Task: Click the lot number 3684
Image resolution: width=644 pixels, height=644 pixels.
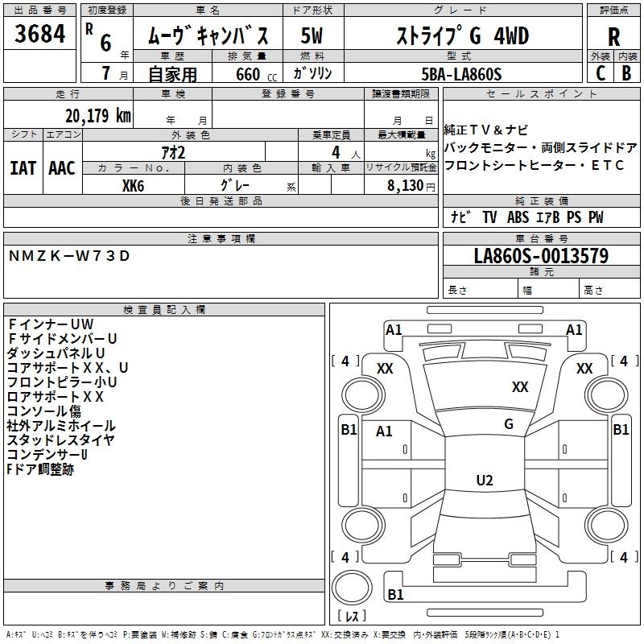Action: 40,35
